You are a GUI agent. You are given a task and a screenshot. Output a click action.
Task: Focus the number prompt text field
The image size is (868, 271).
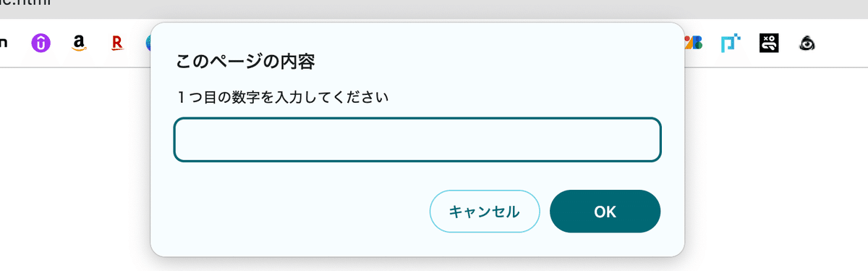[x=417, y=139]
